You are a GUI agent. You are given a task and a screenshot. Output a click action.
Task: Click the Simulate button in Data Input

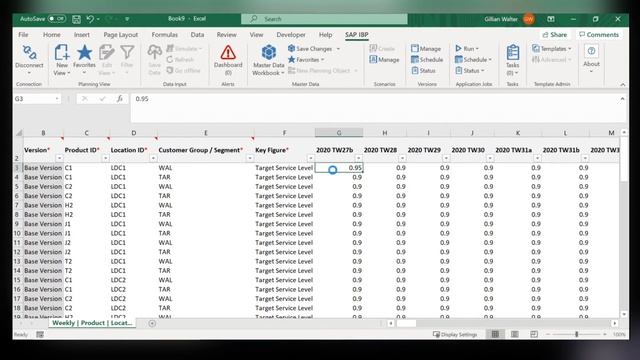[184, 49]
